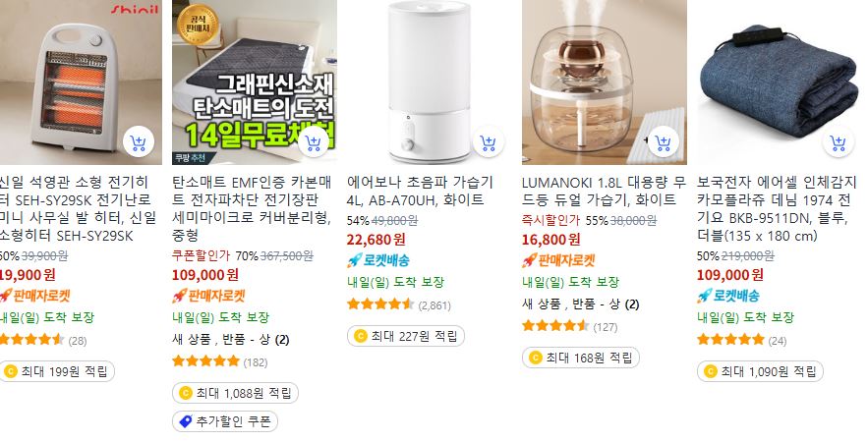Image resolution: width=868 pixels, height=442 pixels.
Task: Add Airbona humidifier to cart
Action: (489, 142)
